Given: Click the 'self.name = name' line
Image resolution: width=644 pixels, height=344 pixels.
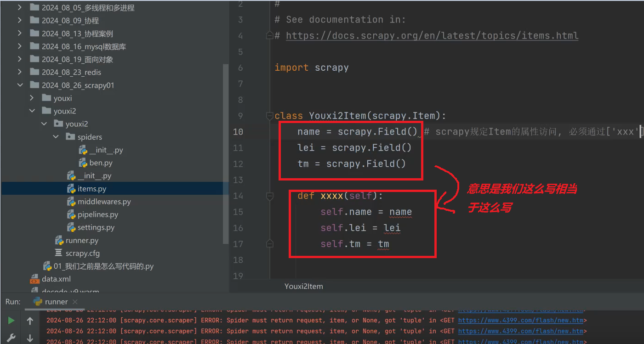Looking at the screenshot, I should (366, 212).
